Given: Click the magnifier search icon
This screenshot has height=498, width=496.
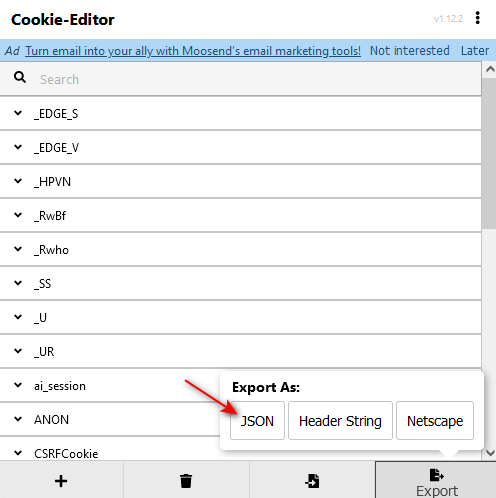Looking at the screenshot, I should pos(20,77).
